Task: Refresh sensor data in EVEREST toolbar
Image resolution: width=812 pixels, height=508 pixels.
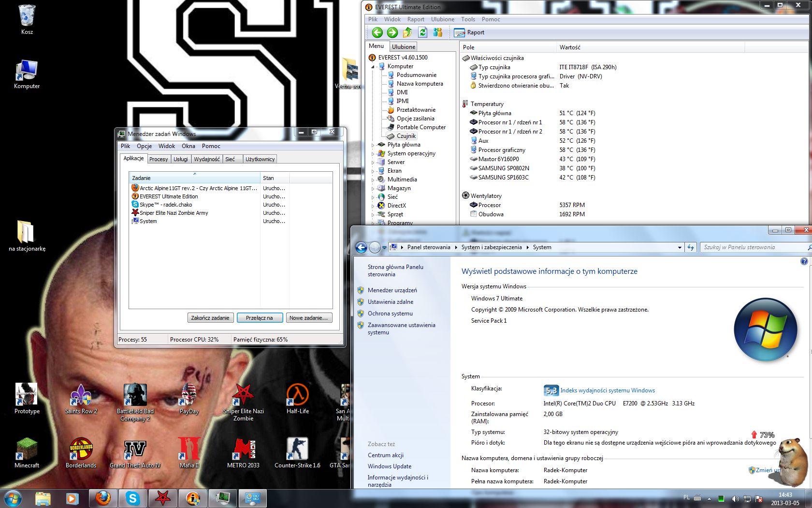Action: 423,32
